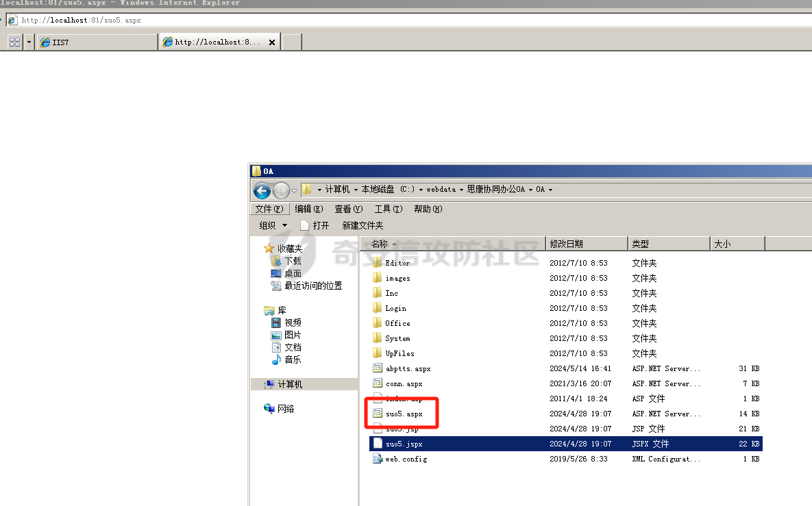Screen dimensions: 812x506
Task: Select the UpFiles folder icon
Action: (377, 353)
